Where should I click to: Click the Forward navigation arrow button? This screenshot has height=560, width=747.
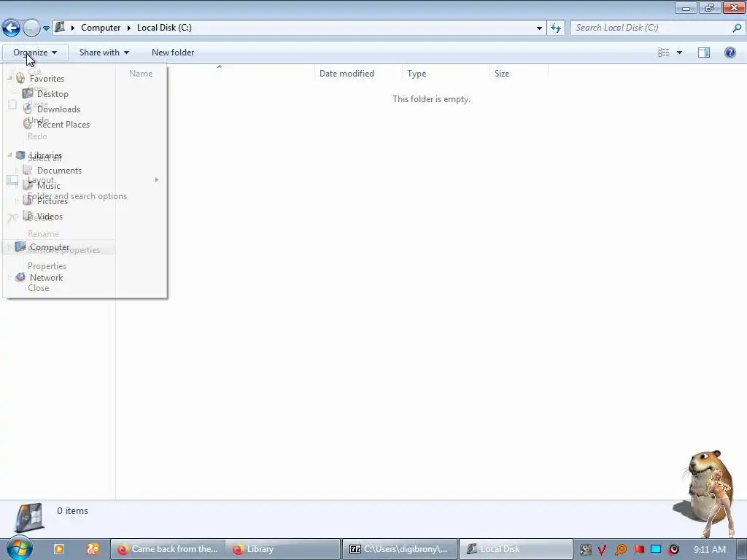pos(31,28)
